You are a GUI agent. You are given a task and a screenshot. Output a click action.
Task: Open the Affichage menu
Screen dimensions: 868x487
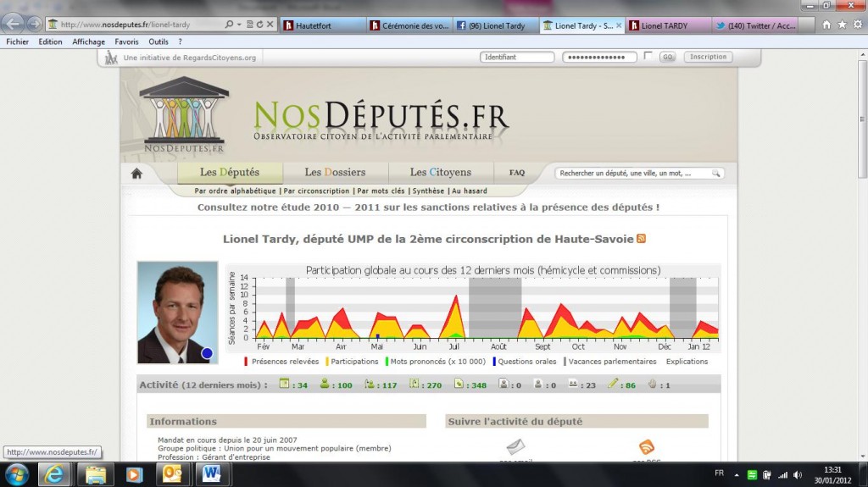tap(88, 42)
